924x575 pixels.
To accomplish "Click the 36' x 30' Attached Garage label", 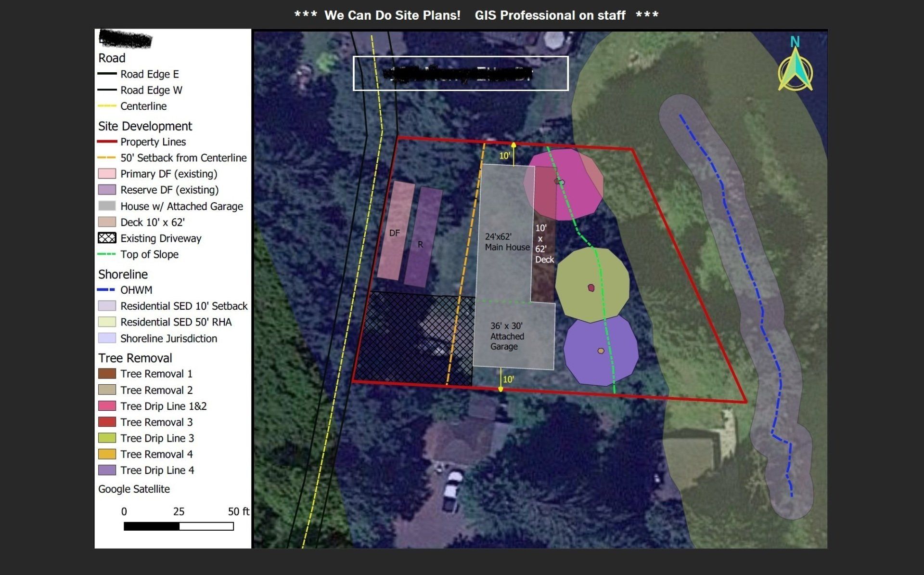I will pos(507,336).
